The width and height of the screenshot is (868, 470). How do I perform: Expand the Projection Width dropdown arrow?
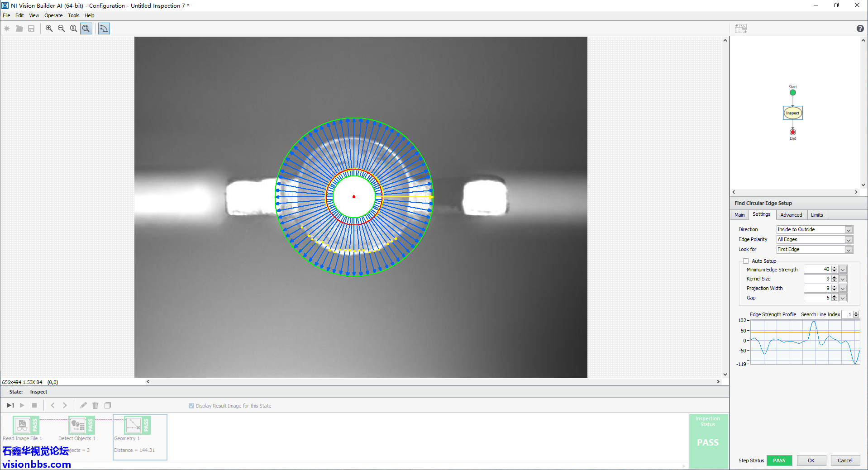coord(843,289)
